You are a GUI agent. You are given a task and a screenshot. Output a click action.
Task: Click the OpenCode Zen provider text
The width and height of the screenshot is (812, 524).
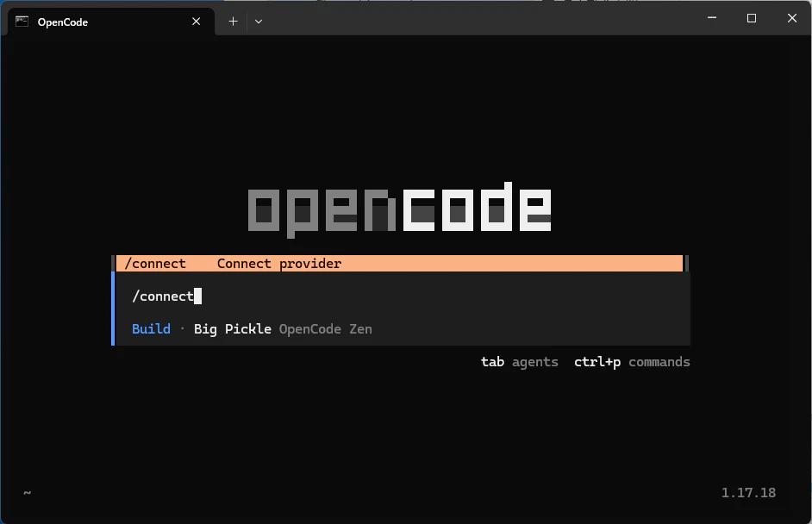(325, 329)
